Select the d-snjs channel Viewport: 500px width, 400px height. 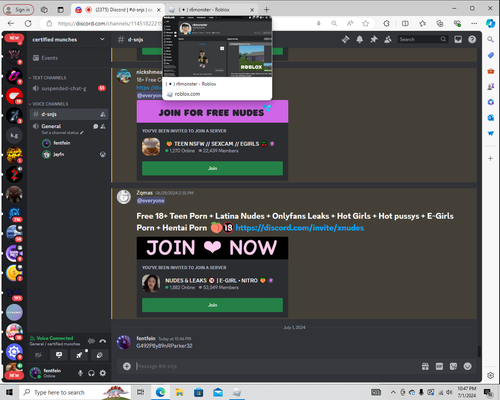click(69, 114)
